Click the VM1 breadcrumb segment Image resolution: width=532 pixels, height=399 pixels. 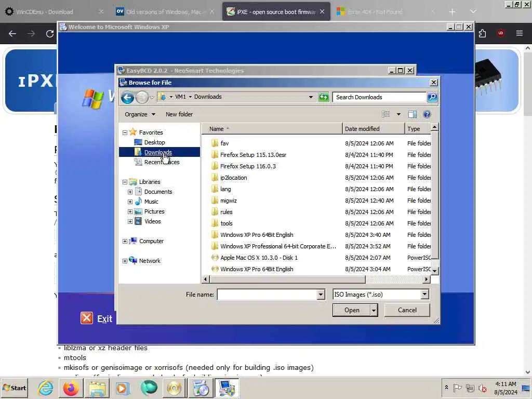[x=180, y=97]
